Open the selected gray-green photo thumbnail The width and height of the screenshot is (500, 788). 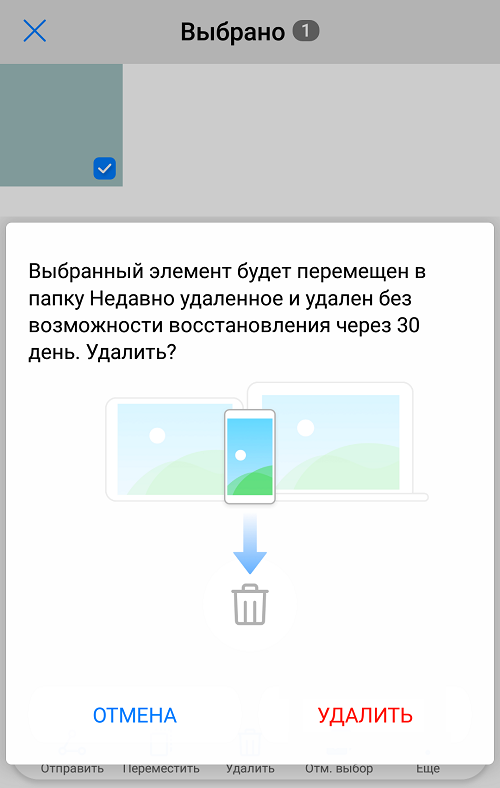click(61, 125)
